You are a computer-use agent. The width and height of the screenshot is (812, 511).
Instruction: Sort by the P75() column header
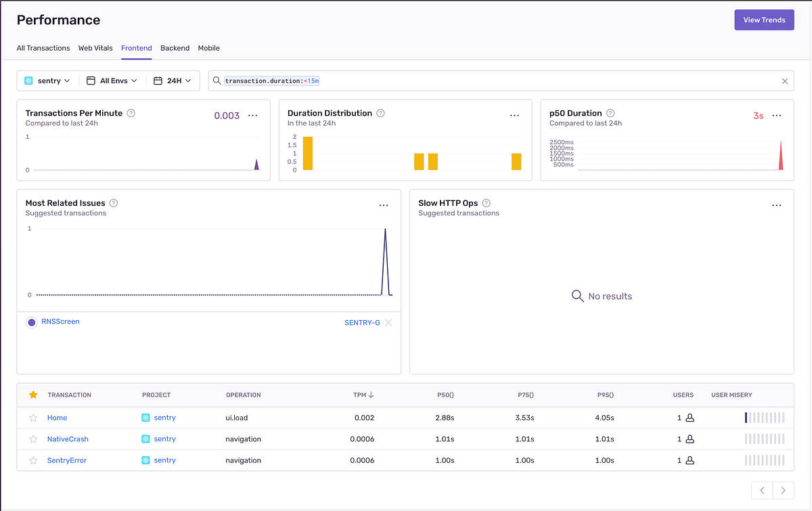pos(525,395)
